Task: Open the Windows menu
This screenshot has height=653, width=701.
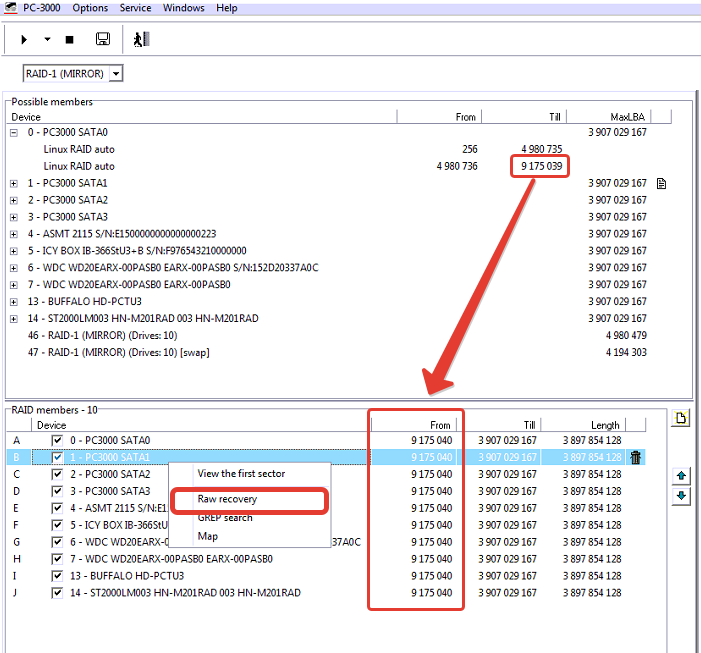Action: pos(183,8)
